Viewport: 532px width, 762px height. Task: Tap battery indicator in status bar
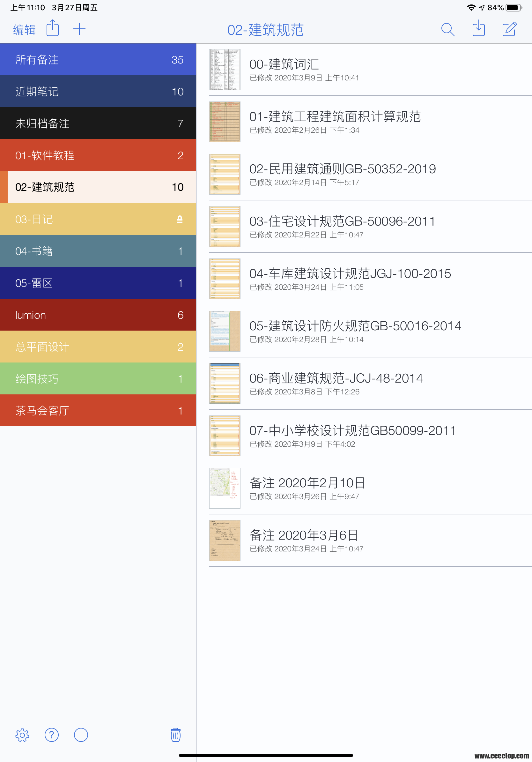[514, 7]
